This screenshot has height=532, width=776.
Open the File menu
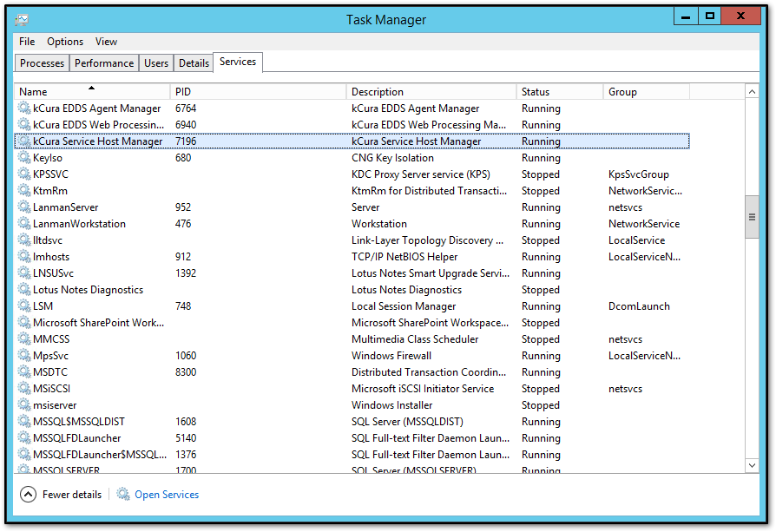click(x=27, y=42)
